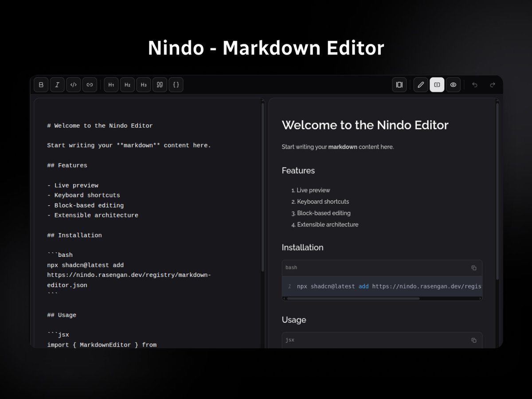Screen dimensions: 532x399
Task: Click preview list item '4. Extensible architecture'
Action: (x=325, y=224)
